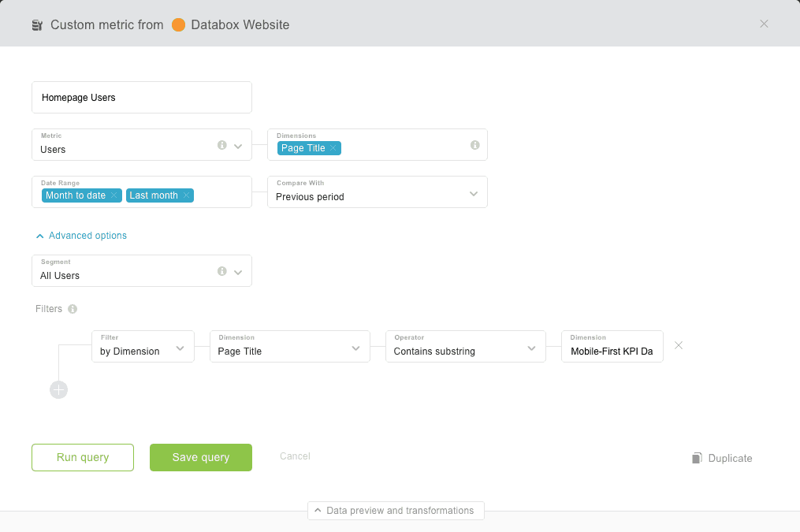Click the Run query button
Screen dimensions: 800x532
(x=83, y=457)
